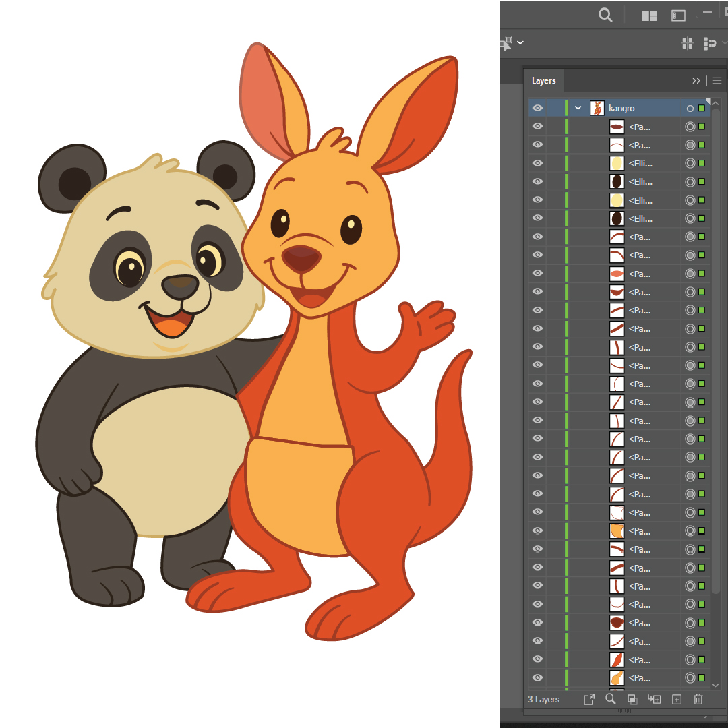Click Delete Selection trash icon
This screenshot has height=728, width=728.
[x=698, y=699]
